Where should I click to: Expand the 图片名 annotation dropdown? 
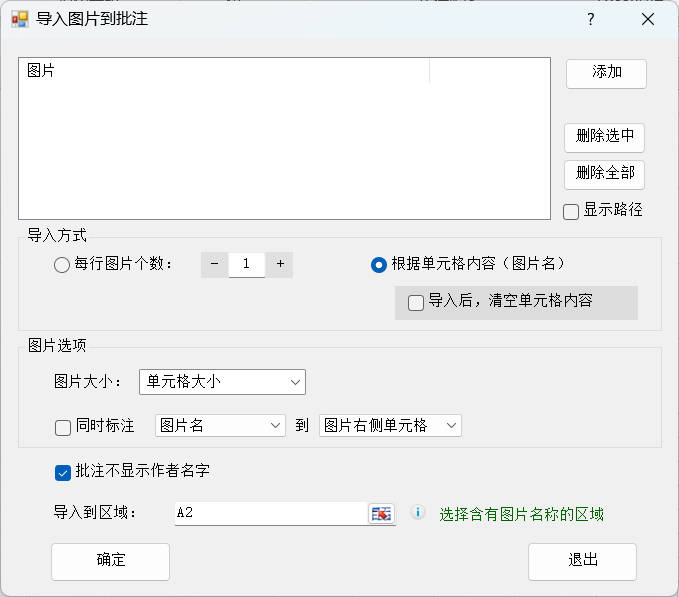click(x=221, y=426)
